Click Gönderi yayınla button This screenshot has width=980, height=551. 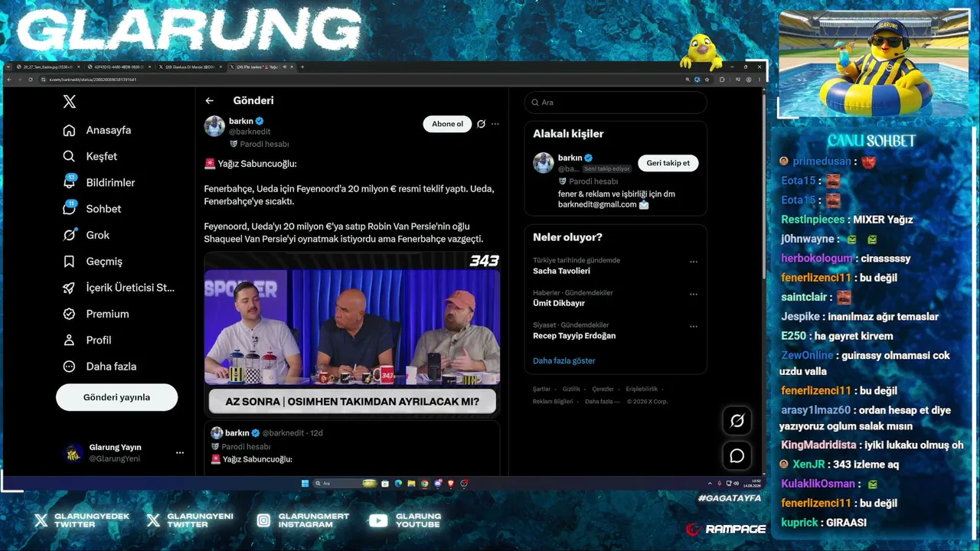(116, 397)
